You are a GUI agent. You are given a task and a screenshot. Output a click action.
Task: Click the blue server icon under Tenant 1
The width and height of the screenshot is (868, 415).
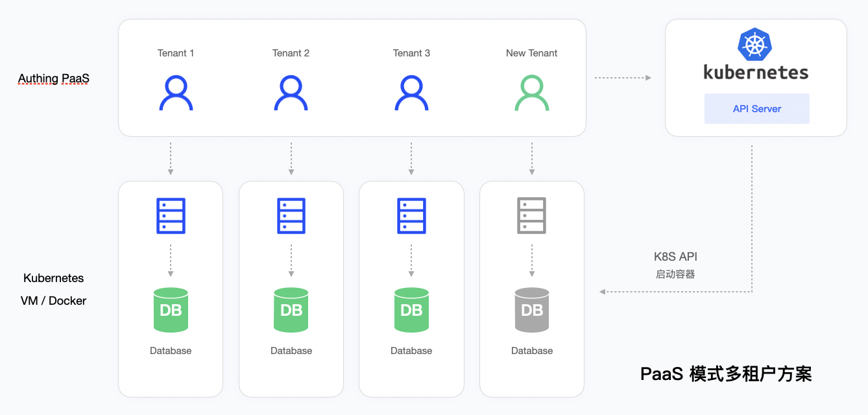pos(171,216)
